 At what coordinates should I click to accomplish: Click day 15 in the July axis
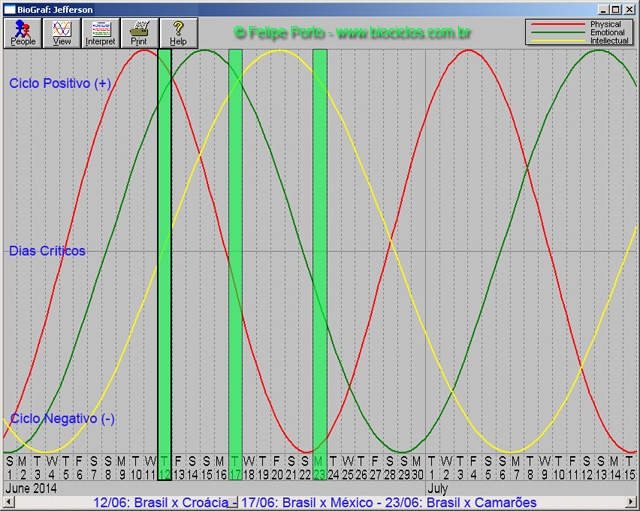click(630, 475)
